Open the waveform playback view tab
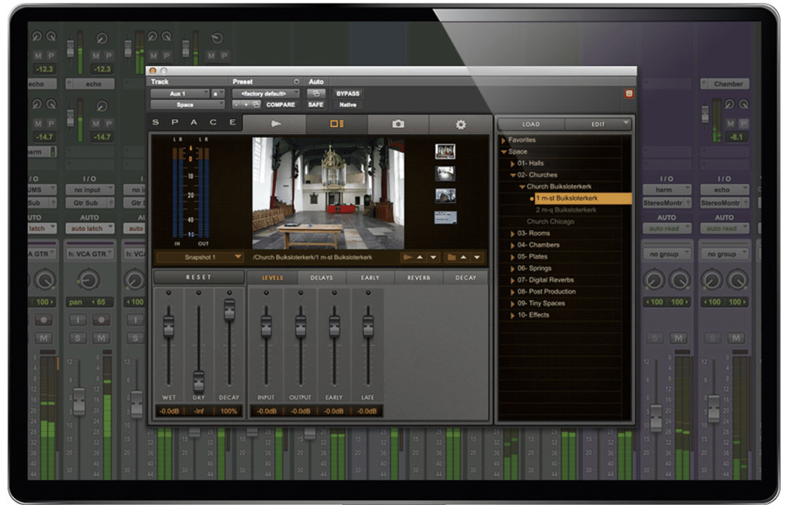This screenshot has width=812, height=505. tap(275, 124)
